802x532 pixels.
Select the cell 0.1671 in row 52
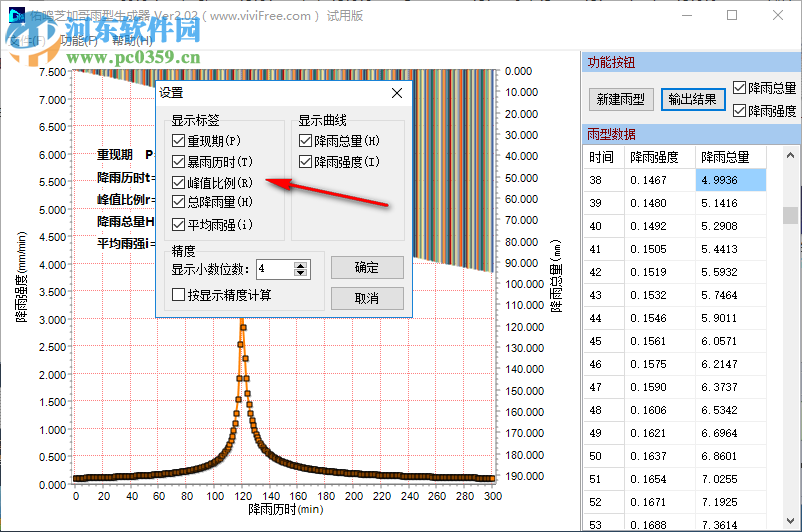659,502
